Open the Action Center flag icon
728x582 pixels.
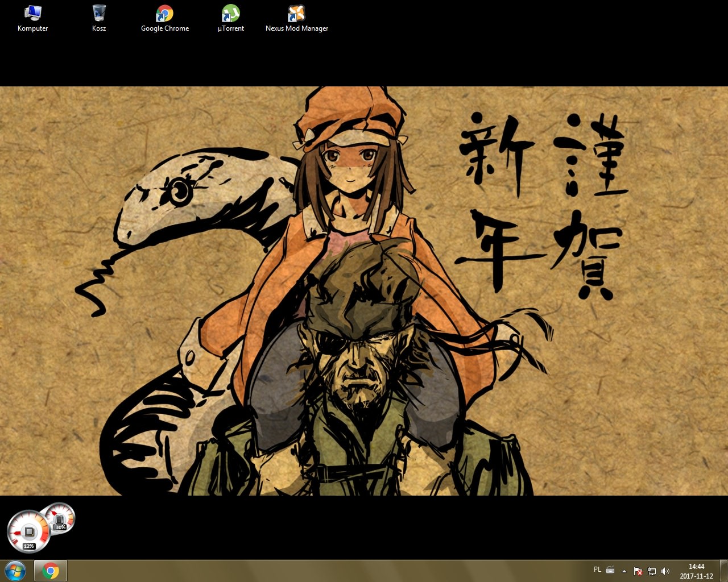click(x=638, y=571)
